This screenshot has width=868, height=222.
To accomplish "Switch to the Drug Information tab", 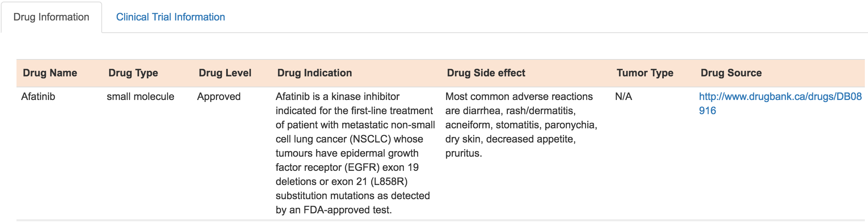I will (x=51, y=17).
